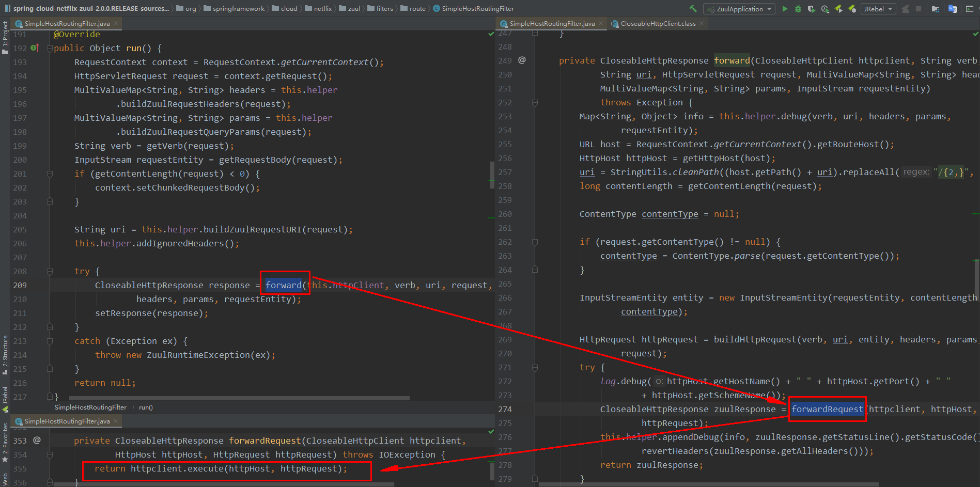This screenshot has width=980, height=487.
Task: Click the @ gutter marker on line 353
Action: coord(37,441)
